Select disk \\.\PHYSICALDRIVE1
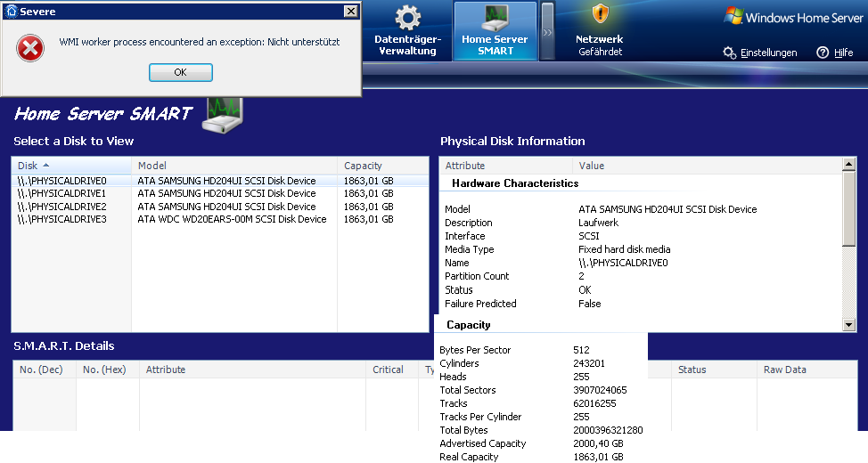868x463 pixels. tap(220, 193)
